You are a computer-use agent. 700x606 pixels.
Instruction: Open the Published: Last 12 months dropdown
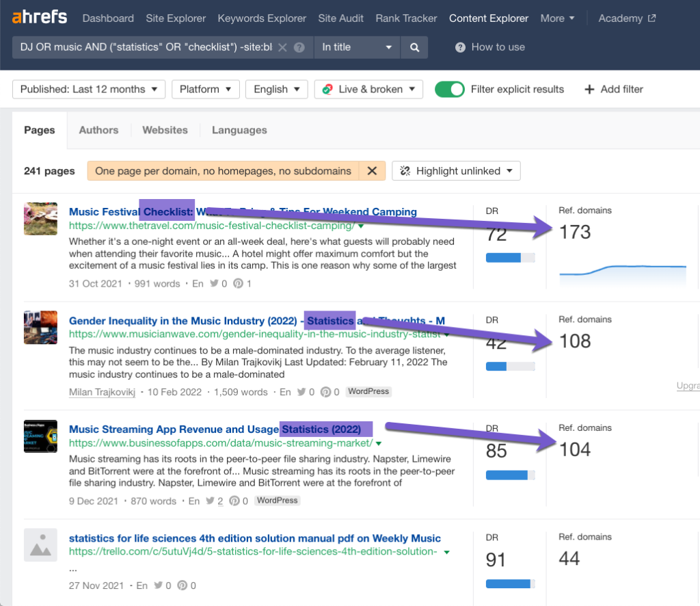89,90
